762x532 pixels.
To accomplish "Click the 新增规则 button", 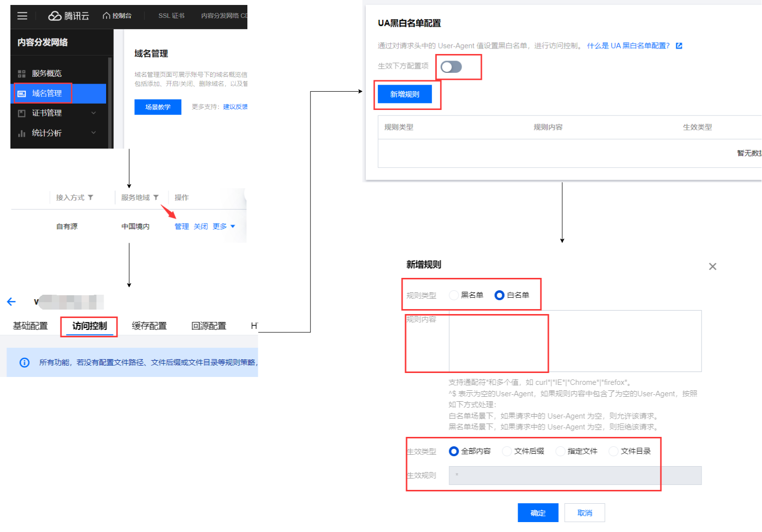I will pos(405,94).
